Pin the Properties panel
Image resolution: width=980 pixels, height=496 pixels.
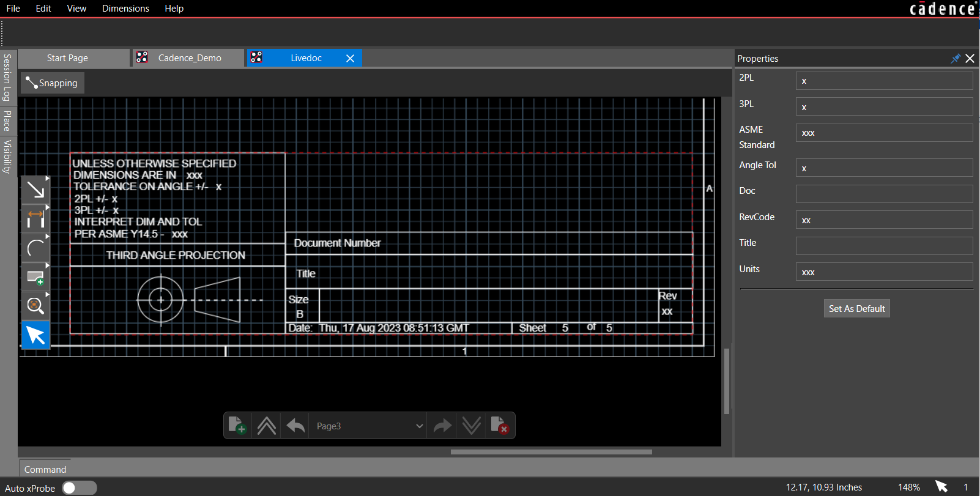coord(956,58)
